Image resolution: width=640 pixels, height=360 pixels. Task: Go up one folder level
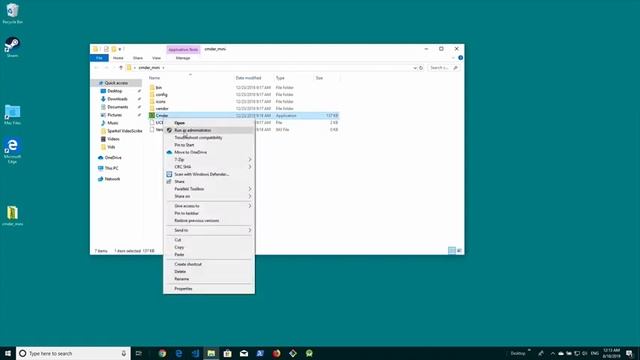121,68
